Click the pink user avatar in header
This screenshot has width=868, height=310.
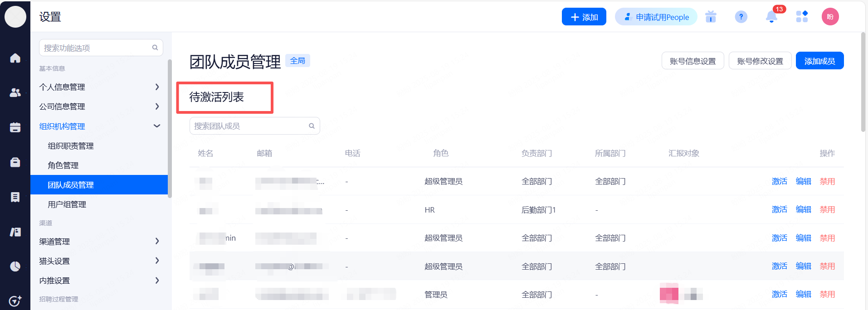tap(830, 17)
